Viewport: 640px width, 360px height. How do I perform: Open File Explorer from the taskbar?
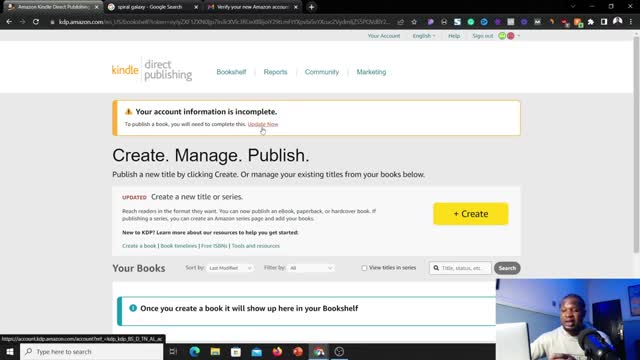click(x=215, y=351)
